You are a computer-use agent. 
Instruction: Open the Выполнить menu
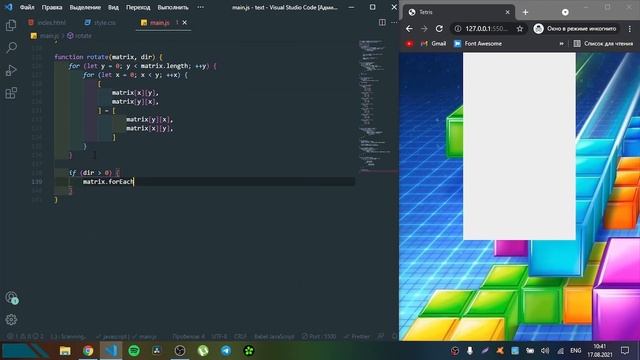pos(173,7)
